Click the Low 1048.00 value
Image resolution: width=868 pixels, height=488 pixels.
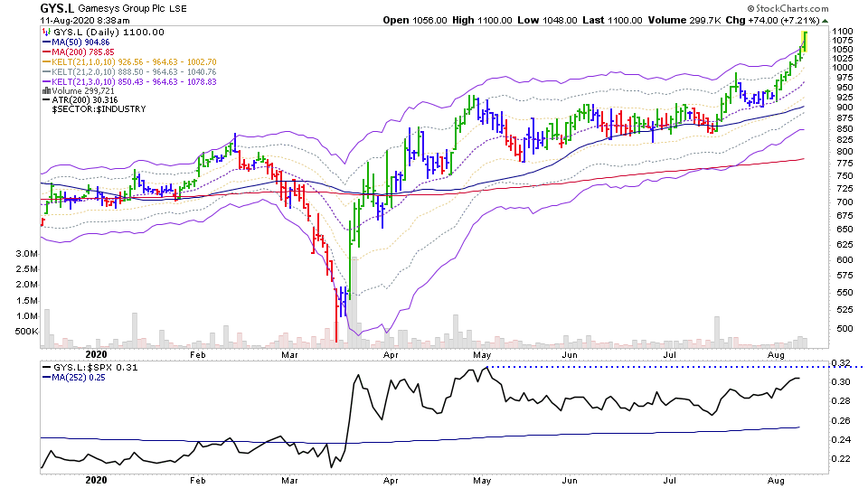[x=546, y=21]
